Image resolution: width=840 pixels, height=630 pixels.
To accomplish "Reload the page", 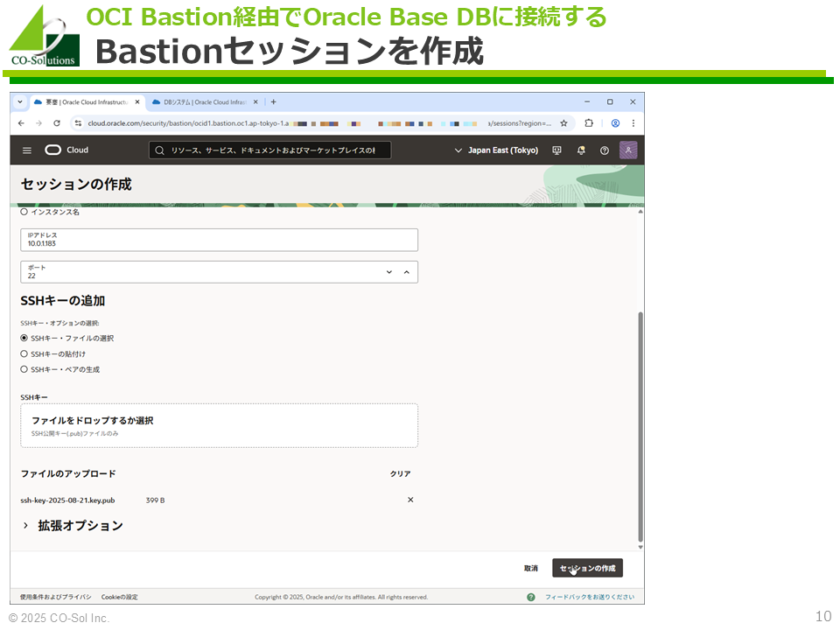I will (x=57, y=123).
